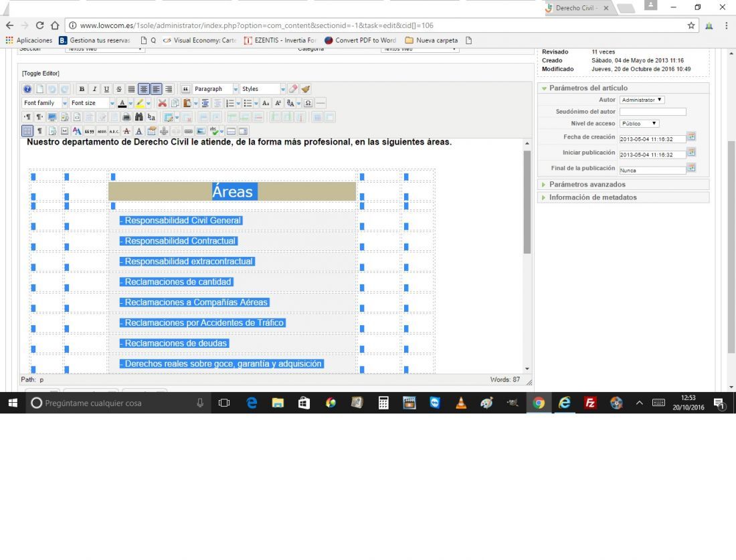Open the Nivel de acceso dropdown
The height and width of the screenshot is (560, 736).
(x=639, y=124)
